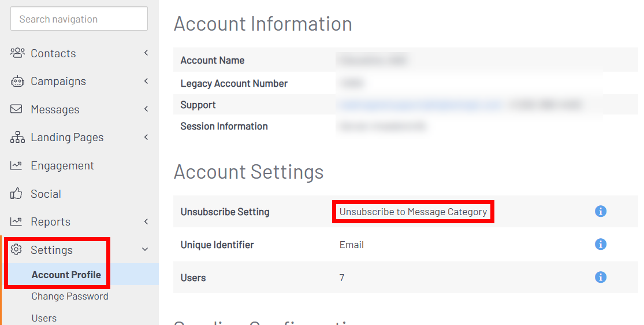Expand the Reports menu arrow
Screen dimensions: 644x325
point(146,221)
